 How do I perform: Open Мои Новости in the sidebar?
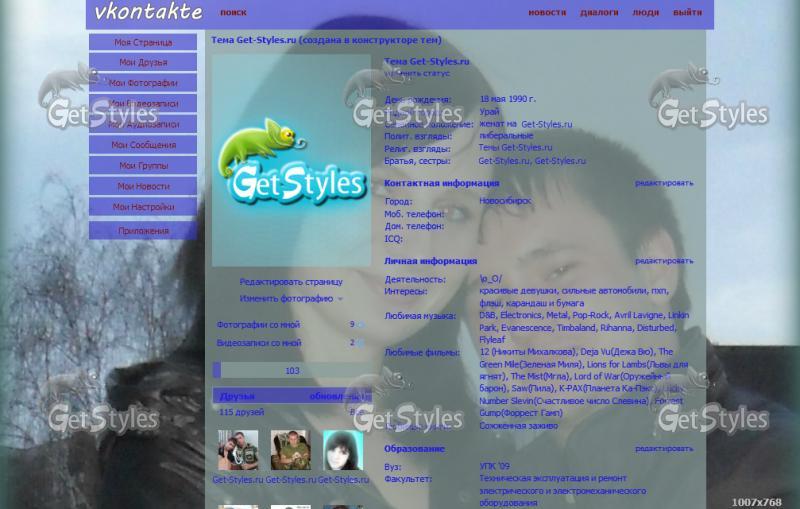(x=143, y=186)
